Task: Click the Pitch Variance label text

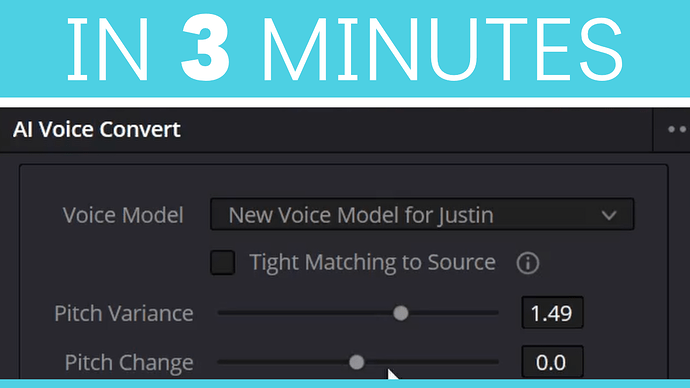Action: [x=124, y=313]
